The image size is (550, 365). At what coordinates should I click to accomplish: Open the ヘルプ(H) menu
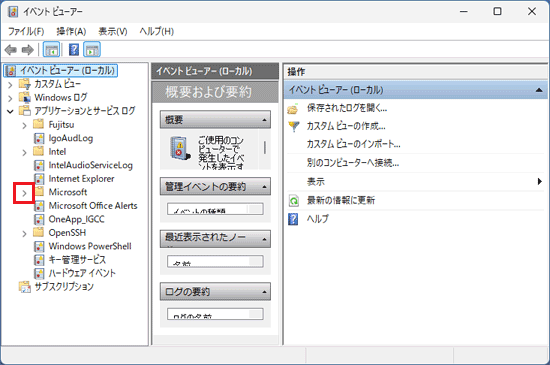156,32
